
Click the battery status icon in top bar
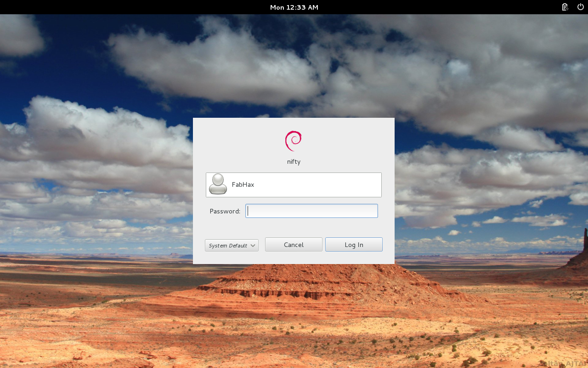[x=565, y=7]
